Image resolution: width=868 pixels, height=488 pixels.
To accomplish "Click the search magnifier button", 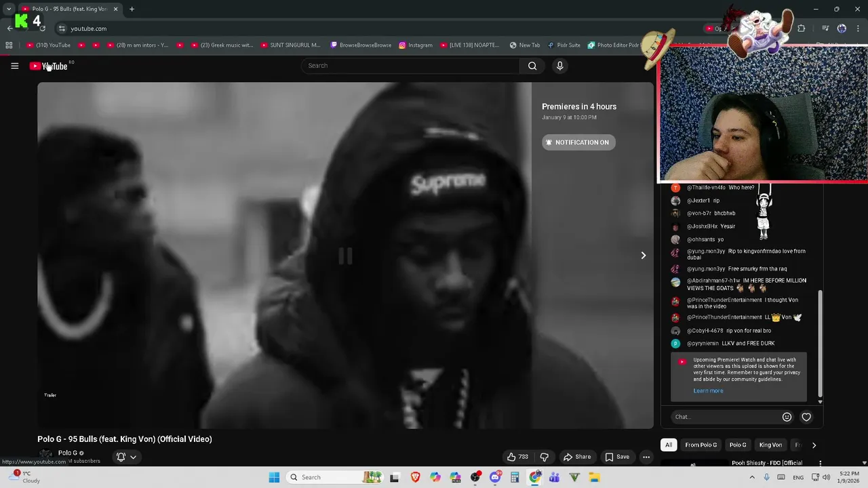I will coord(532,66).
